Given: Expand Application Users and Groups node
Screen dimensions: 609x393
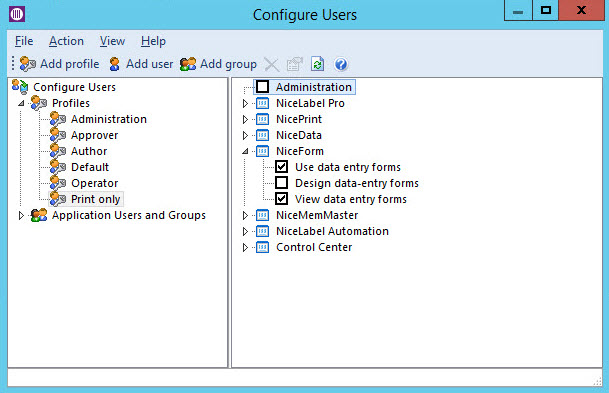Looking at the screenshot, I should (21, 215).
